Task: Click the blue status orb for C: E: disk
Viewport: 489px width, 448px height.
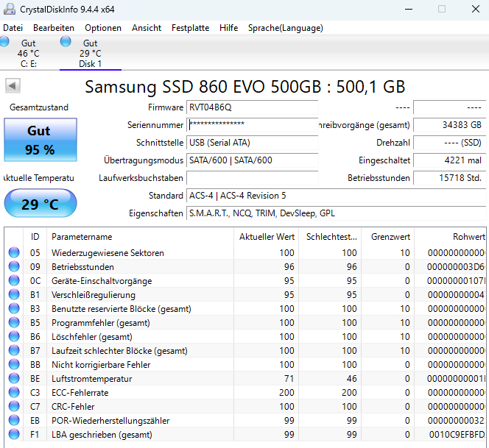Action: click(x=4, y=41)
